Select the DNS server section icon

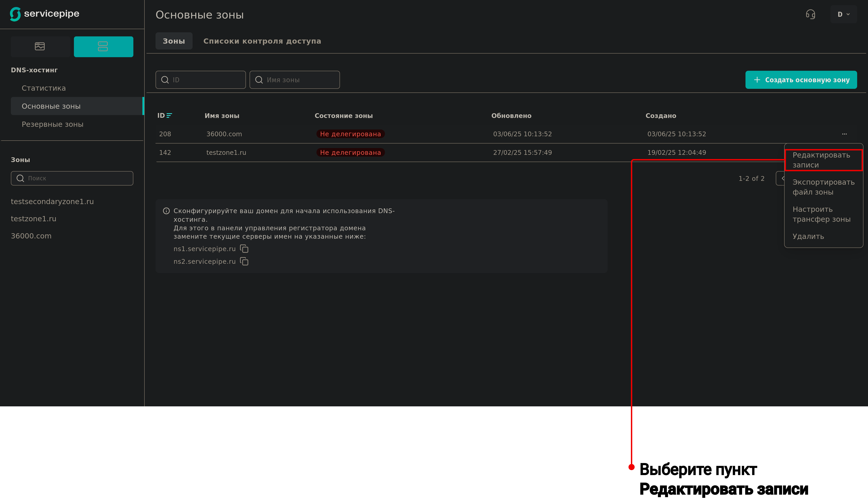[103, 47]
